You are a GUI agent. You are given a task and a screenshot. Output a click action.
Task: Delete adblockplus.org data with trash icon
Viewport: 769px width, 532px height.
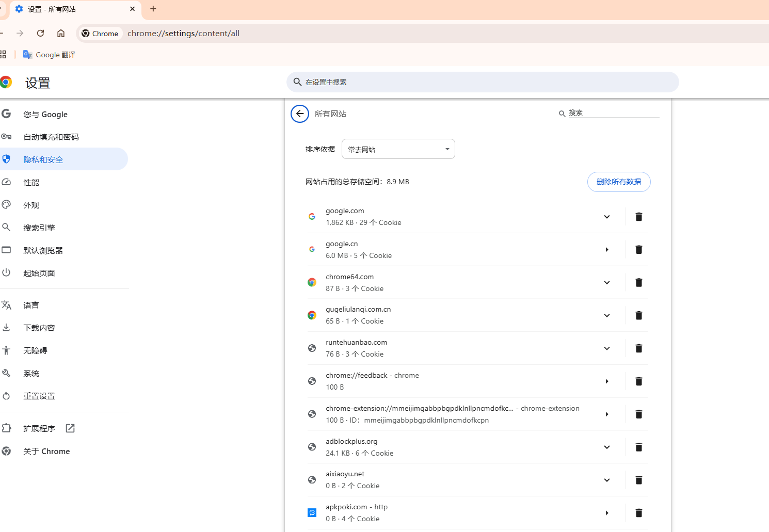point(638,447)
